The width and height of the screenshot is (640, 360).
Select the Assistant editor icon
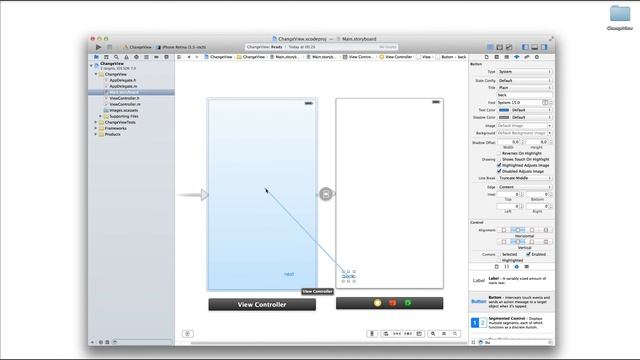pos(500,47)
